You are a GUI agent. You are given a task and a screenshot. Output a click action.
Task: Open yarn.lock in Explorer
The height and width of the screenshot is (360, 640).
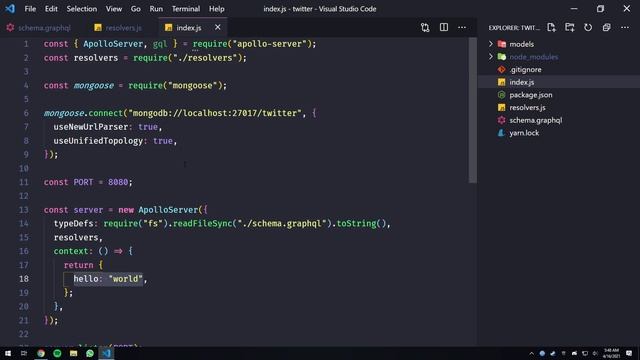(524, 133)
